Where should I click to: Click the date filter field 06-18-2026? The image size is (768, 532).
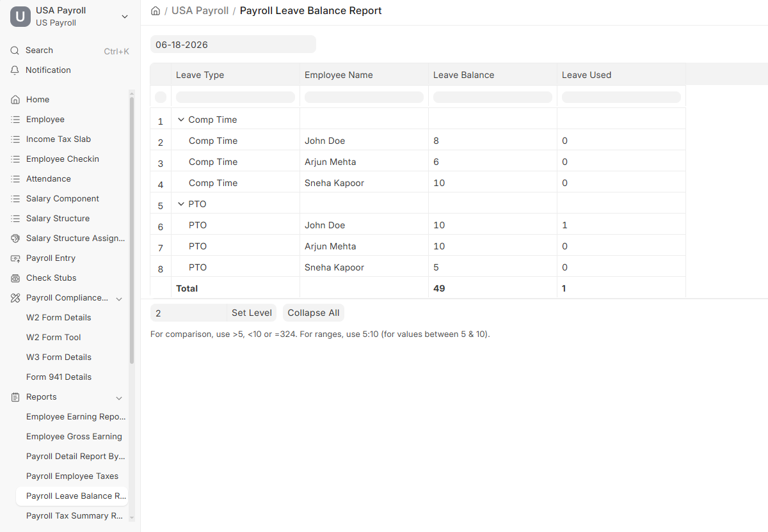point(233,45)
